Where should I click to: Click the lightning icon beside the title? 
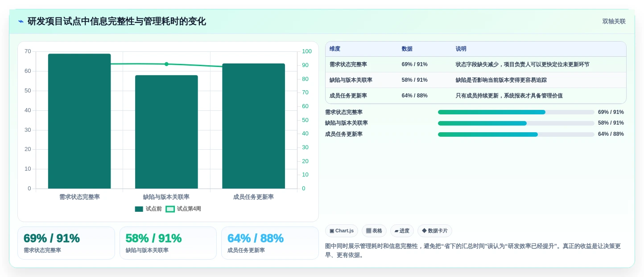click(21, 21)
